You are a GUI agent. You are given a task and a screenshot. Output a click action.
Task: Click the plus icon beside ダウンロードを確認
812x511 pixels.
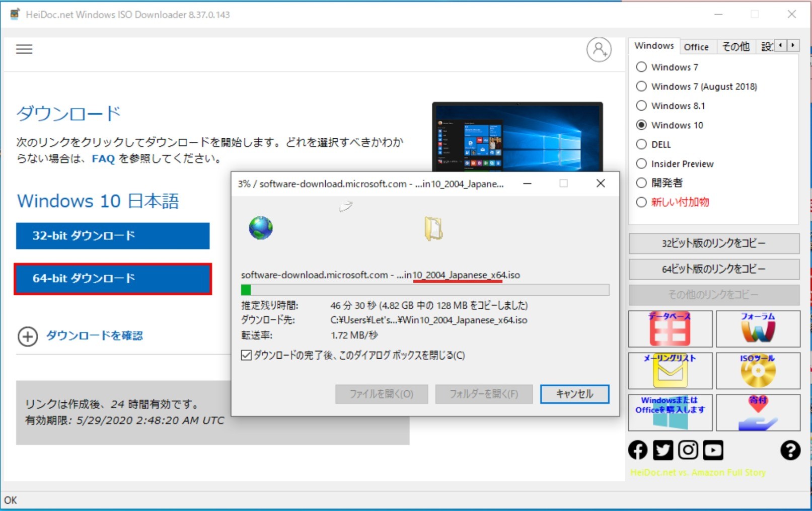[28, 336]
